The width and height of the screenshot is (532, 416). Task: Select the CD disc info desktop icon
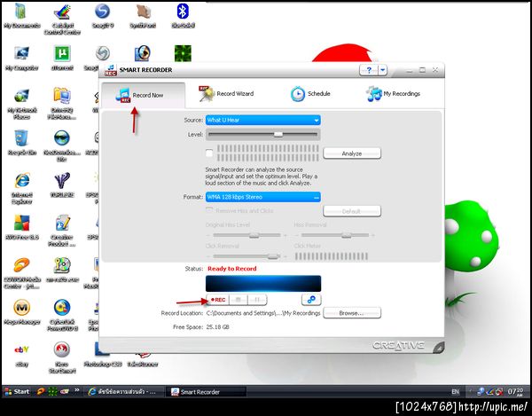point(62,271)
